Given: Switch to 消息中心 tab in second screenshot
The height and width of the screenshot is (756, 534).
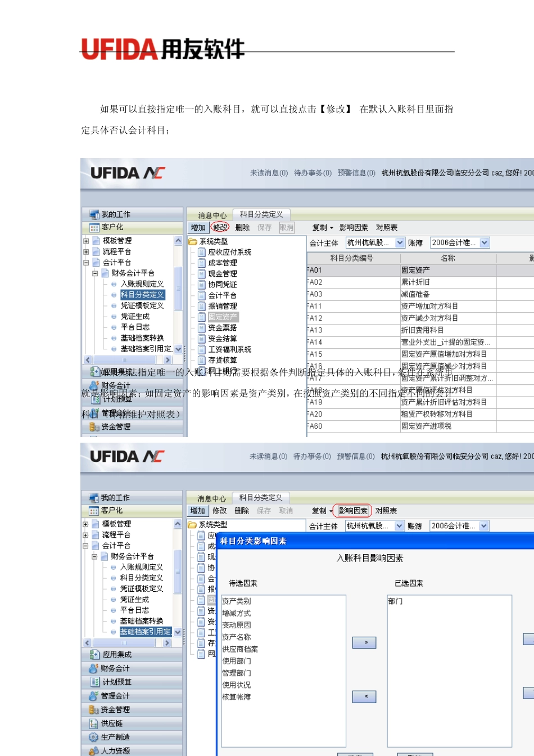Looking at the screenshot, I should 211,498.
